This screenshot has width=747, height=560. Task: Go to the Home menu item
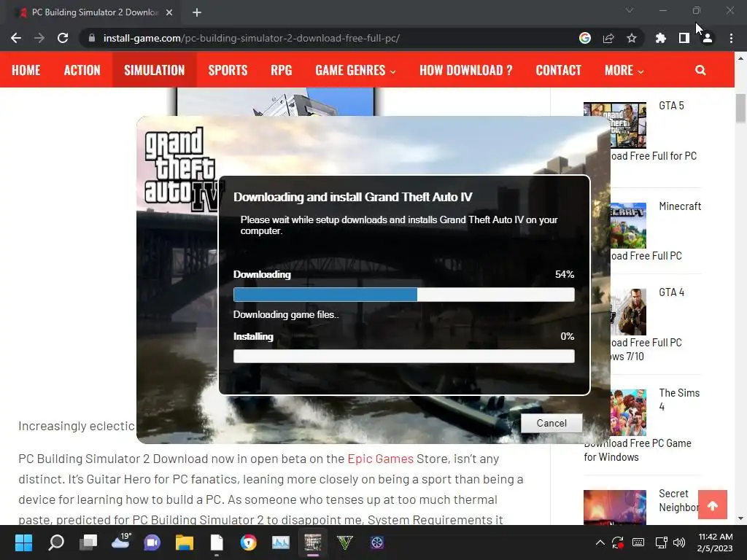point(26,70)
